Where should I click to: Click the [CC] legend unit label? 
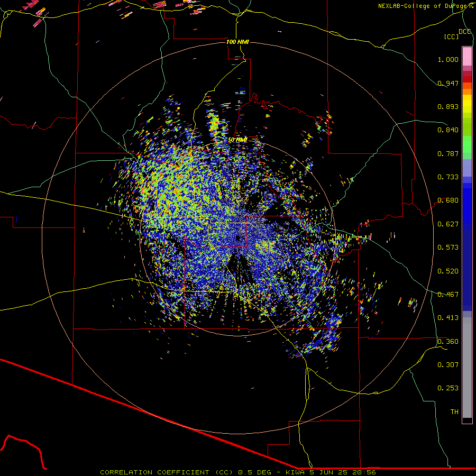[x=451, y=36]
